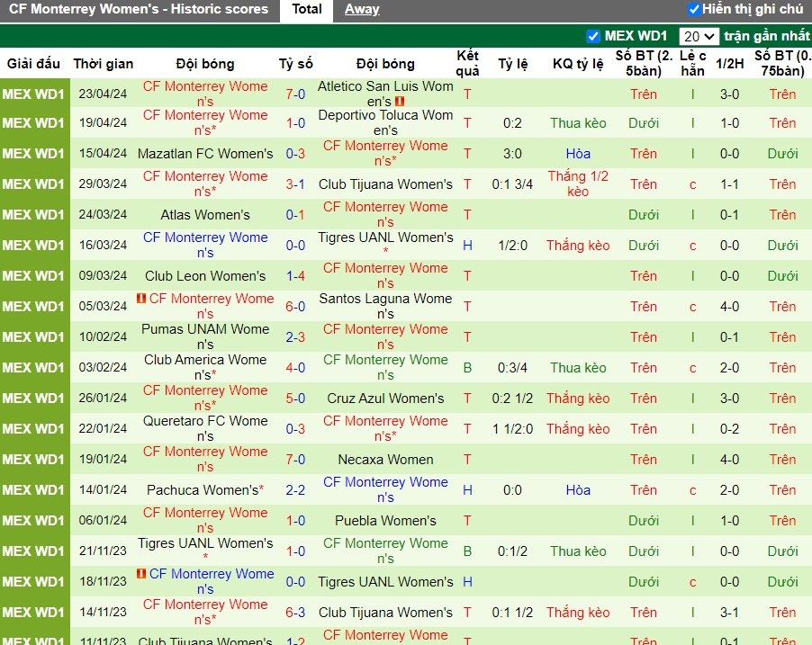
Task: Select Necaxa Women team name
Action: pos(385,460)
